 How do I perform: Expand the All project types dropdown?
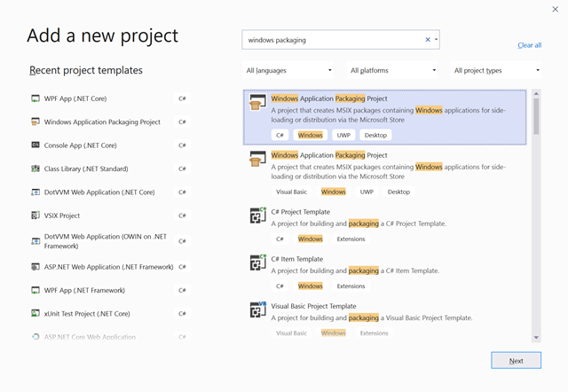click(x=496, y=71)
